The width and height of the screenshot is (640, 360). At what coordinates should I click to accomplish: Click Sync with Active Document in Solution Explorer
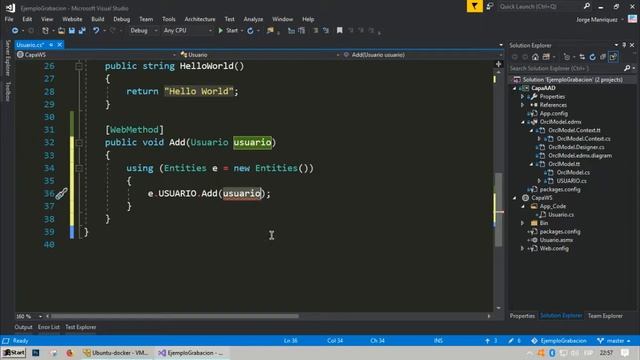point(582,57)
